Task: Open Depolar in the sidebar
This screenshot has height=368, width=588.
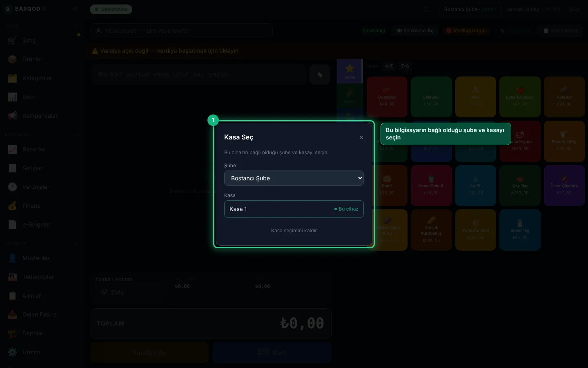Action: [42, 333]
